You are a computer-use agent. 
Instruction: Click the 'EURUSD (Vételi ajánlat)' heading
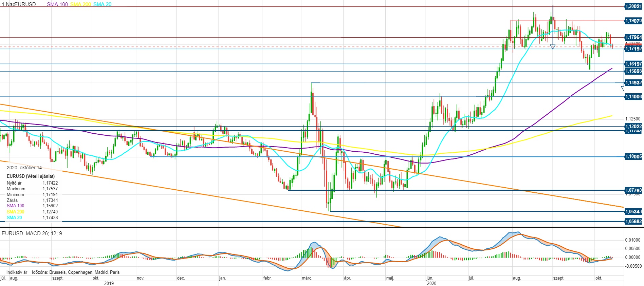coord(31,176)
